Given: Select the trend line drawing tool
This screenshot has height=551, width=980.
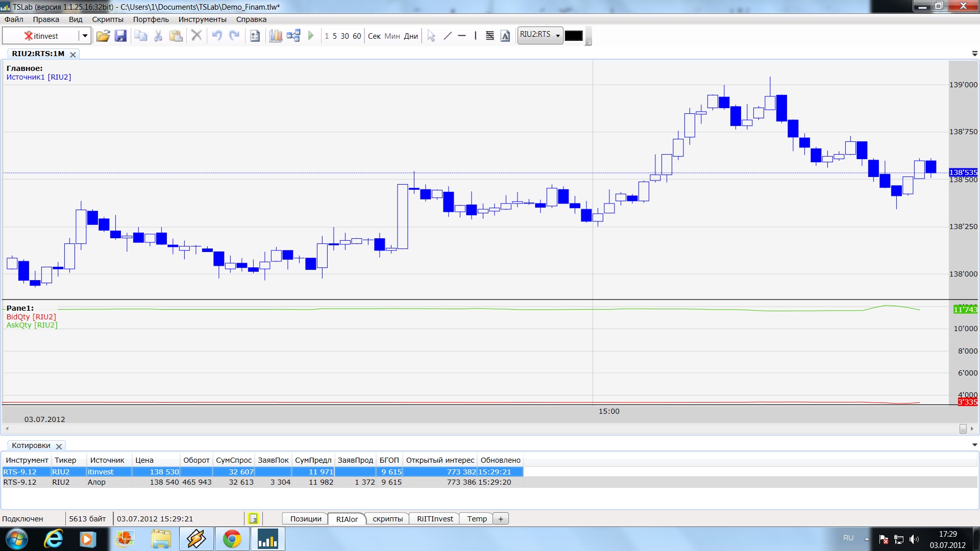Looking at the screenshot, I should point(448,36).
